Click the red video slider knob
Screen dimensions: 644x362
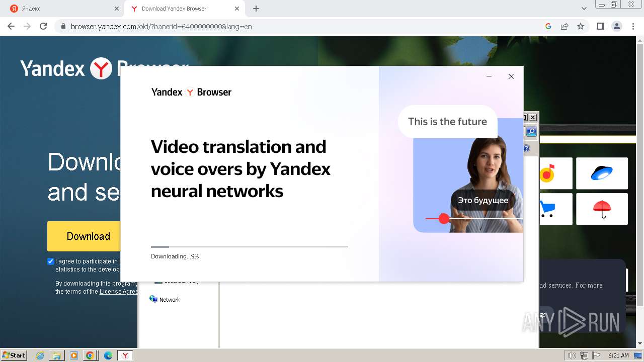444,219
